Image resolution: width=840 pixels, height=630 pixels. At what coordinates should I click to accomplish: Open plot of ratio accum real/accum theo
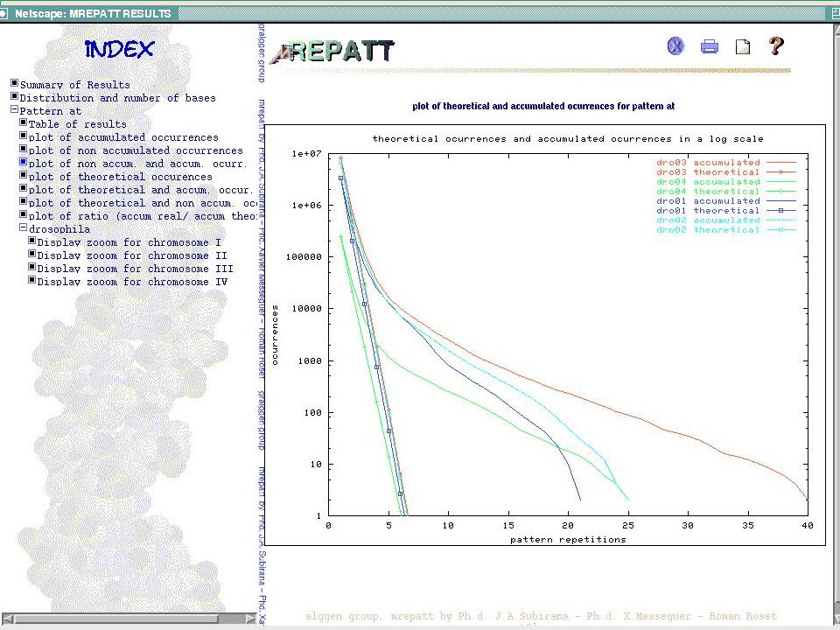(143, 216)
